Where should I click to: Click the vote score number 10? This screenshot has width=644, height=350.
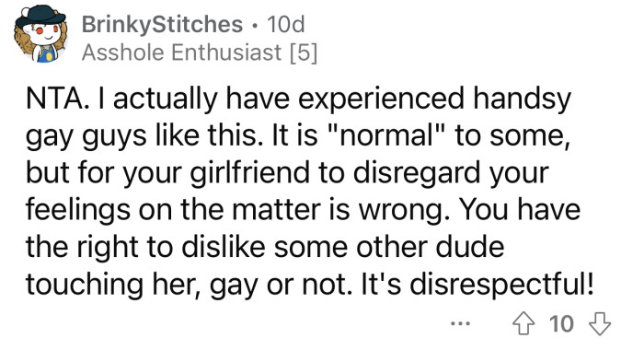click(x=561, y=323)
